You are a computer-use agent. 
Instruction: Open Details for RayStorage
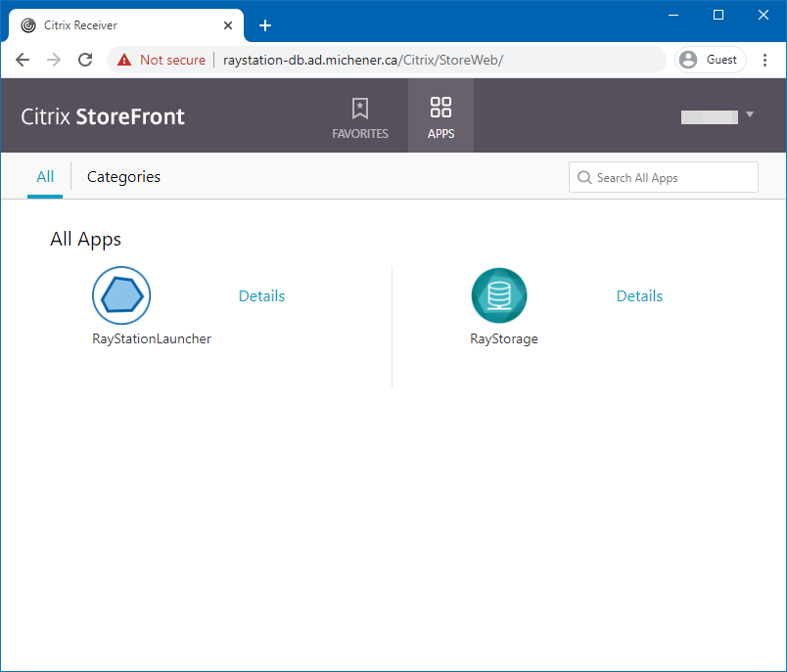[639, 295]
